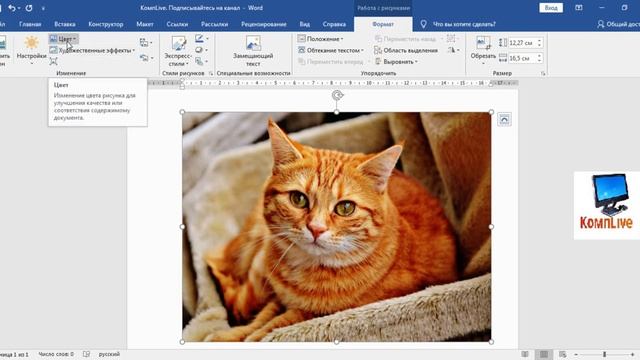Switch to Print Layout view in status bar
Image resolution: width=640 pixels, height=360 pixels.
point(544,354)
